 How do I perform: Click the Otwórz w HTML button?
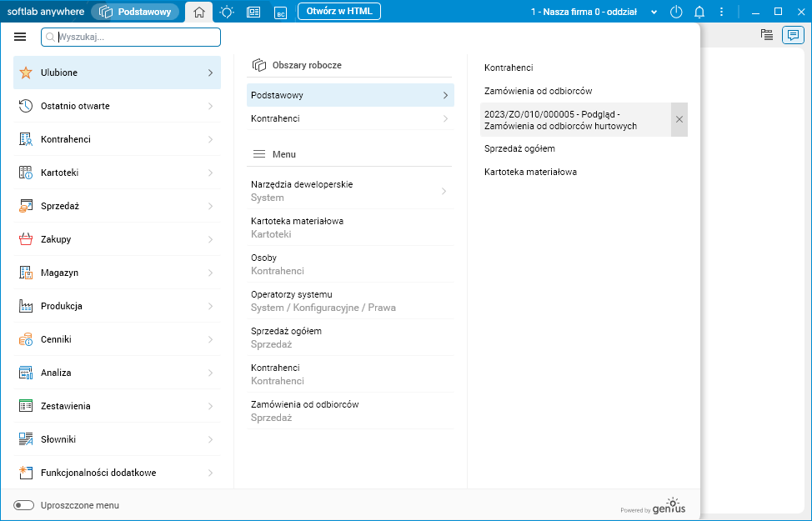pos(339,11)
